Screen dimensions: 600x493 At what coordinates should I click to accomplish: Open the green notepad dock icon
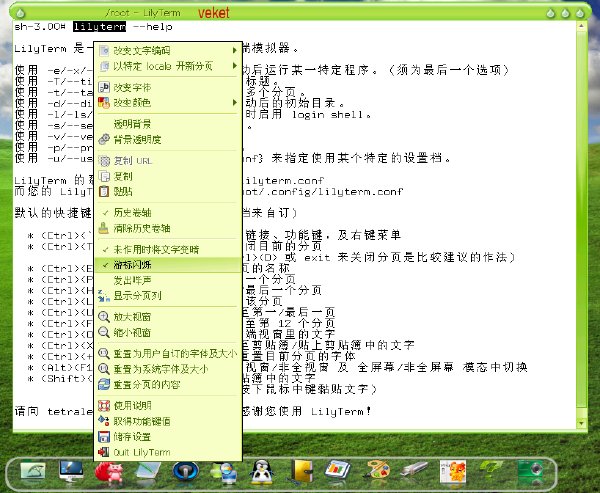click(148, 471)
